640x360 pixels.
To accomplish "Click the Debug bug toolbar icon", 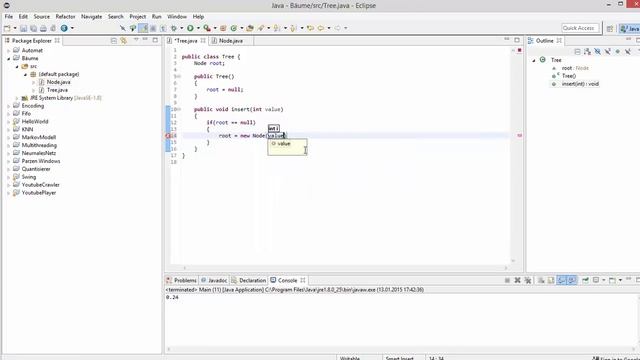I will click(174, 28).
